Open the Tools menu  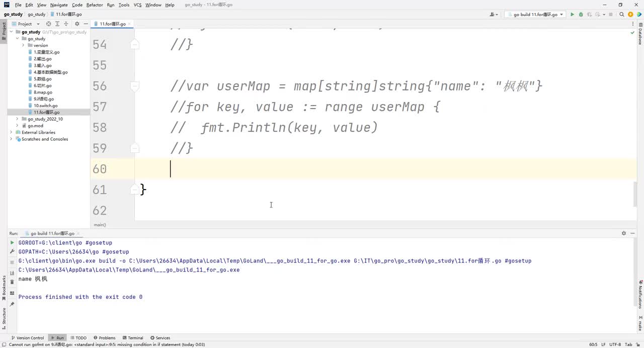(x=124, y=5)
